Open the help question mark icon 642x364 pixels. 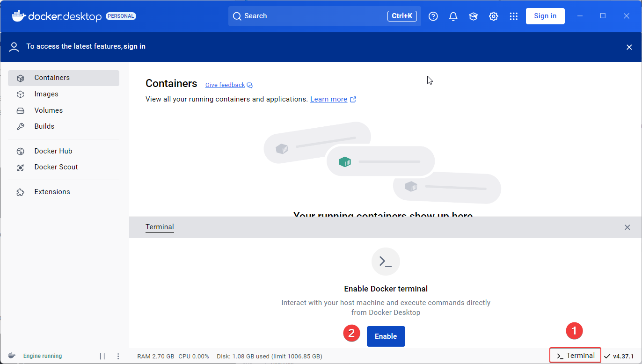pyautogui.click(x=433, y=16)
